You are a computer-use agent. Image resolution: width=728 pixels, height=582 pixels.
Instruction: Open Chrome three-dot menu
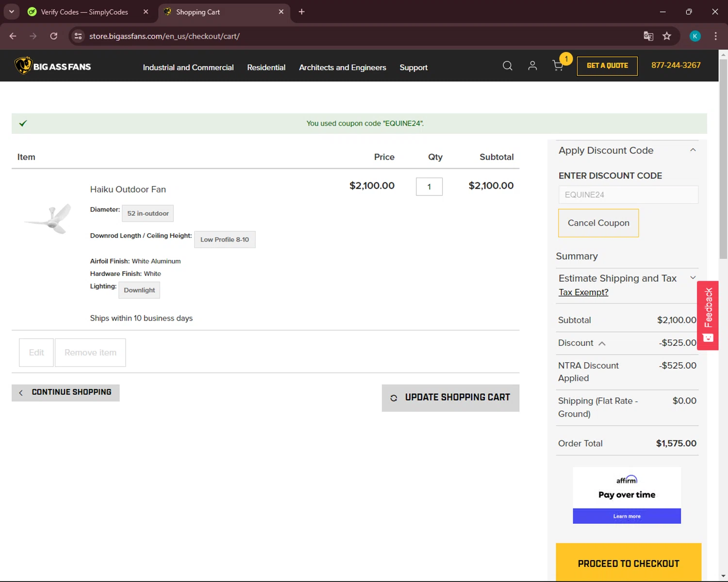click(x=715, y=36)
